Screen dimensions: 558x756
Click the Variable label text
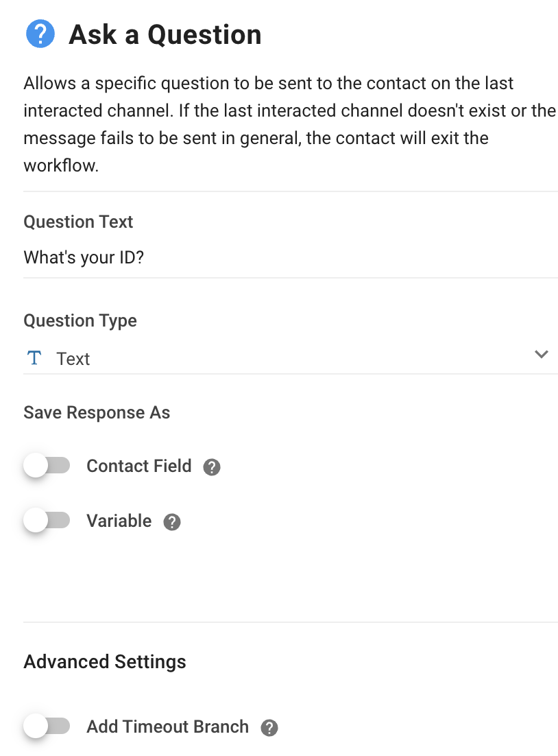pyautogui.click(x=119, y=521)
